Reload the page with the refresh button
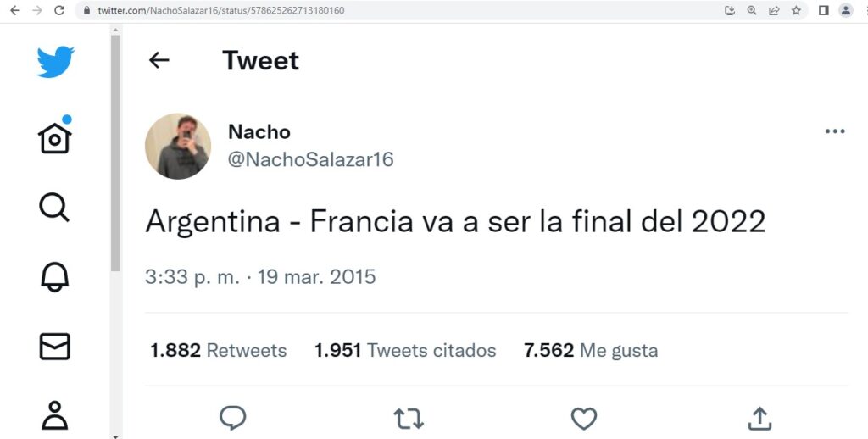Screen dimensions: 868x439 (58, 11)
